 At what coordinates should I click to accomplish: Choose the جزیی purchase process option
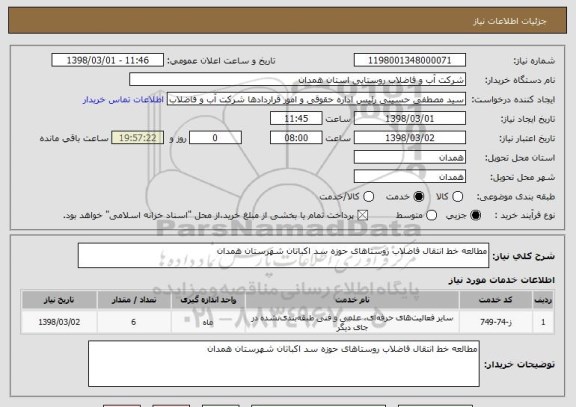(x=475, y=216)
